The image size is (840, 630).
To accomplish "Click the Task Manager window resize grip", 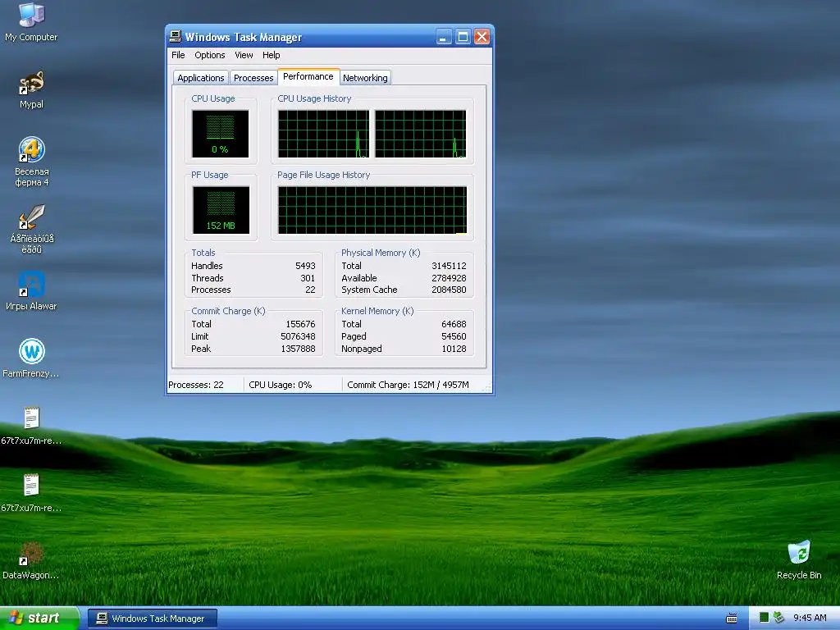I will 486,387.
